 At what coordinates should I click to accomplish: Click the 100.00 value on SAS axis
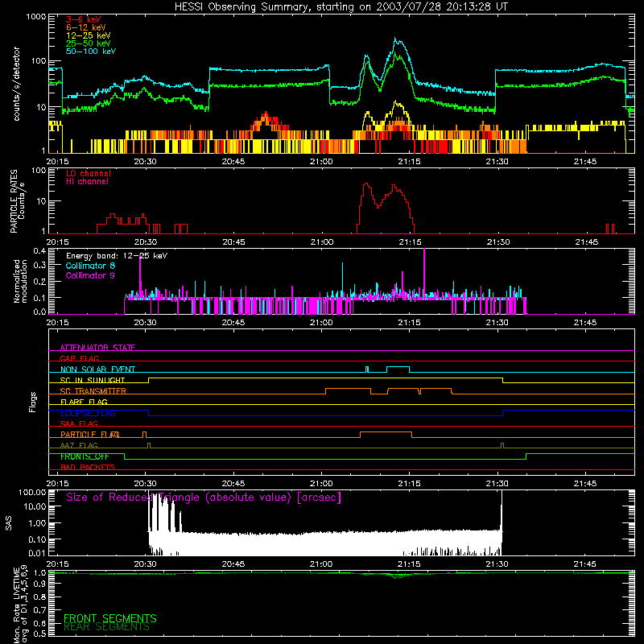[x=32, y=493]
